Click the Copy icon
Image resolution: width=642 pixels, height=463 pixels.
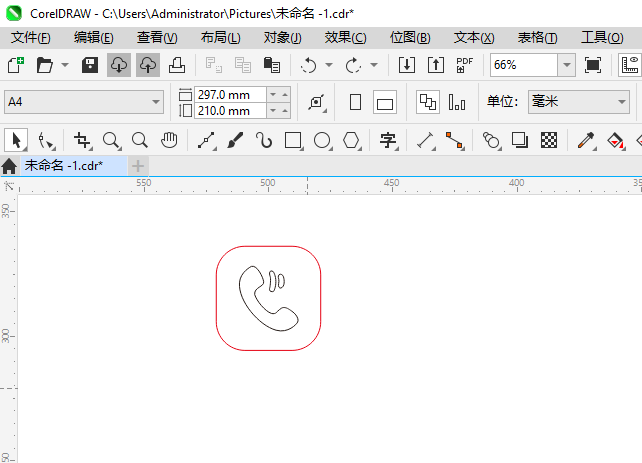coord(243,65)
